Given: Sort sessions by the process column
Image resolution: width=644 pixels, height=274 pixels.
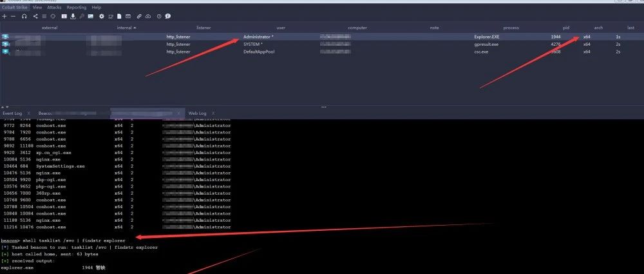Looking at the screenshot, I should (x=511, y=28).
